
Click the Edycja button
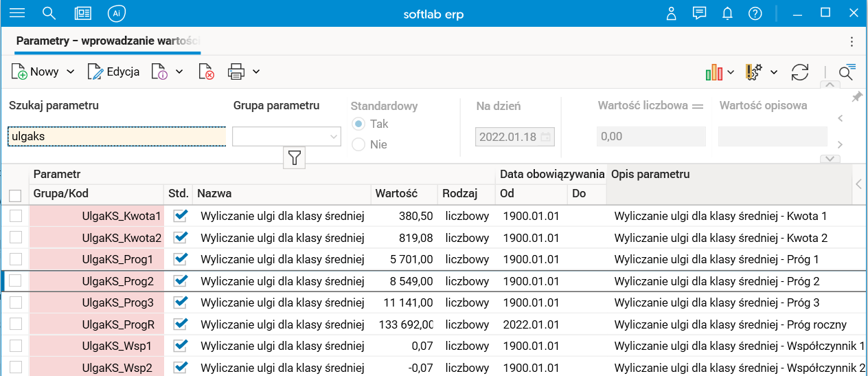point(114,71)
